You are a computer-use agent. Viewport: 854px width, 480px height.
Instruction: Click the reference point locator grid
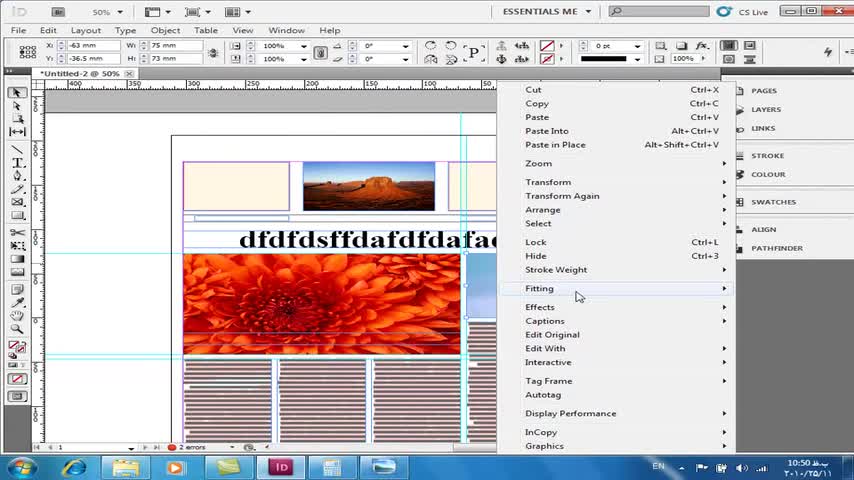pos(27,52)
